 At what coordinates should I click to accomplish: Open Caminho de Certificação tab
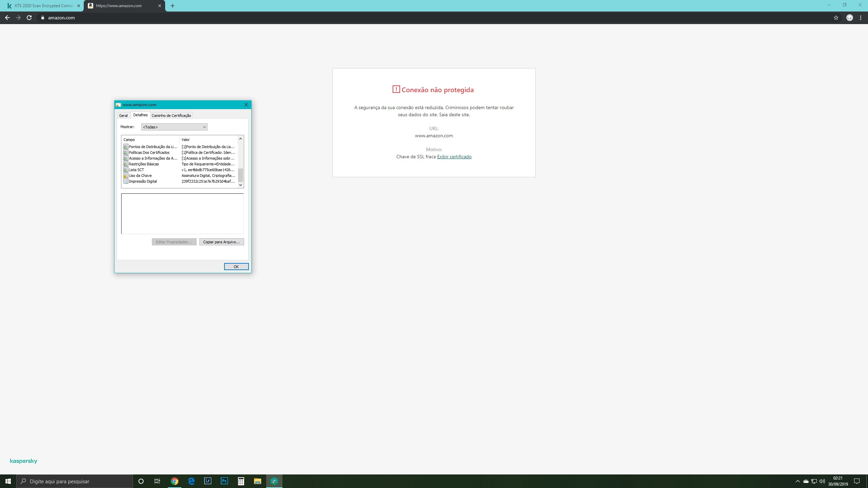[171, 116]
